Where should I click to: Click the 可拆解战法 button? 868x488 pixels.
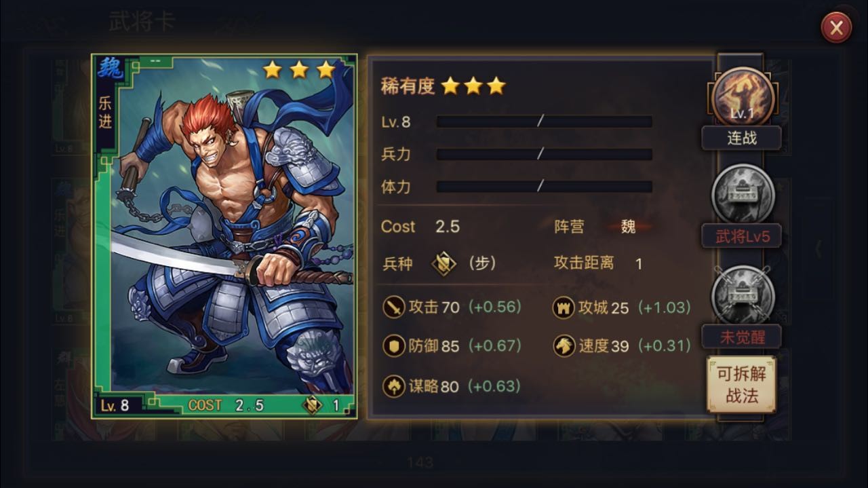pyautogui.click(x=741, y=384)
